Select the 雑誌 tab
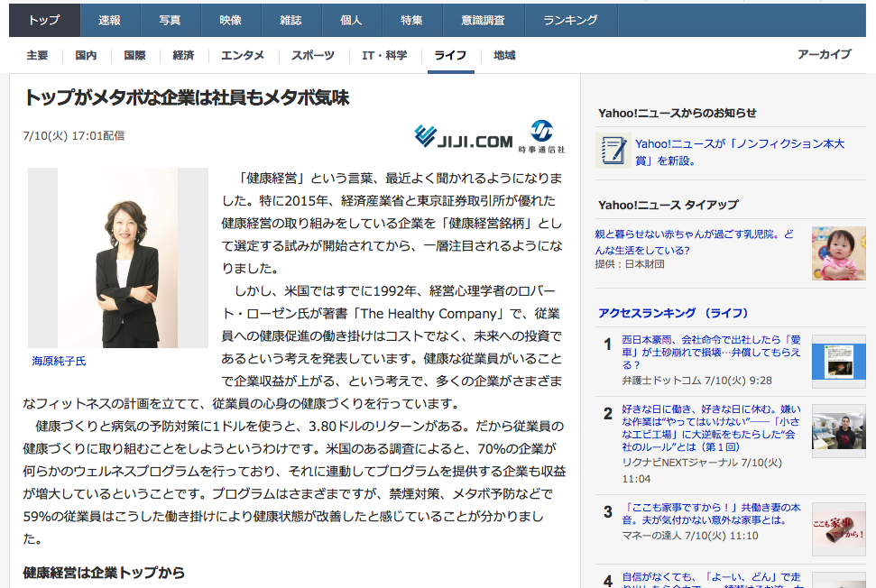Screen dimensions: 876x588 (291, 20)
